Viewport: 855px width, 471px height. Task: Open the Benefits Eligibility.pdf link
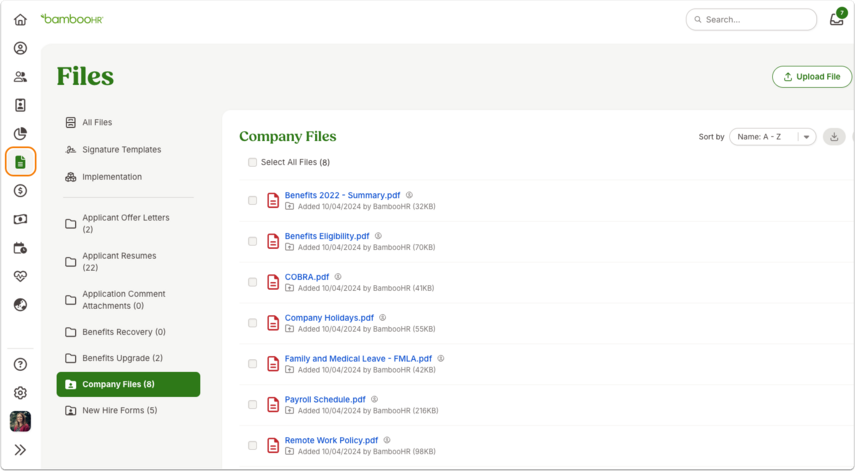tap(327, 236)
